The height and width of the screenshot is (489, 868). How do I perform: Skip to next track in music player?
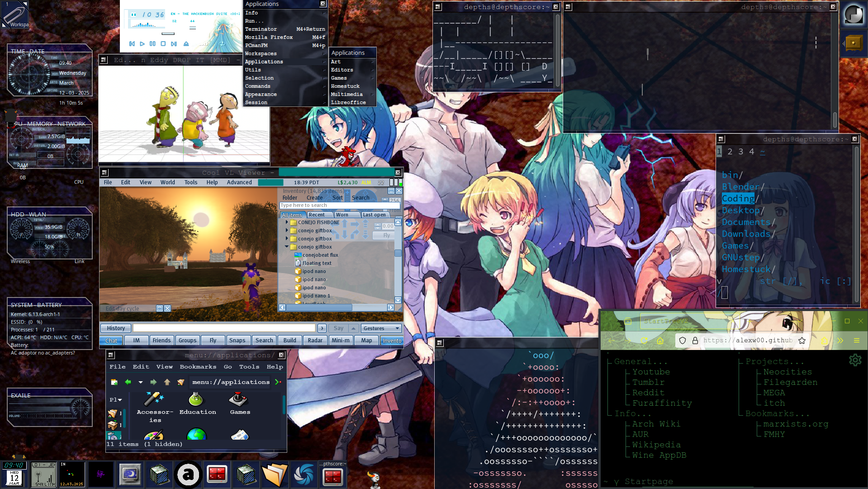click(174, 44)
